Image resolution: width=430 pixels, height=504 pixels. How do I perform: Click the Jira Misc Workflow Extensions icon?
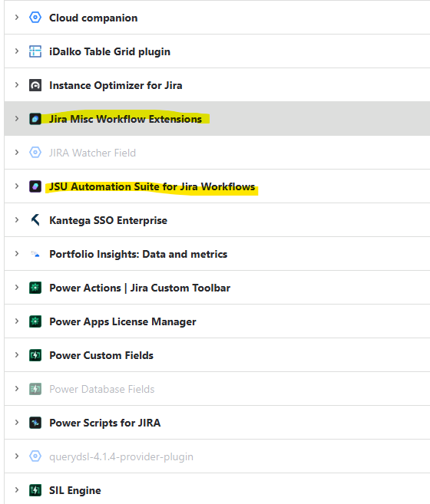click(35, 119)
